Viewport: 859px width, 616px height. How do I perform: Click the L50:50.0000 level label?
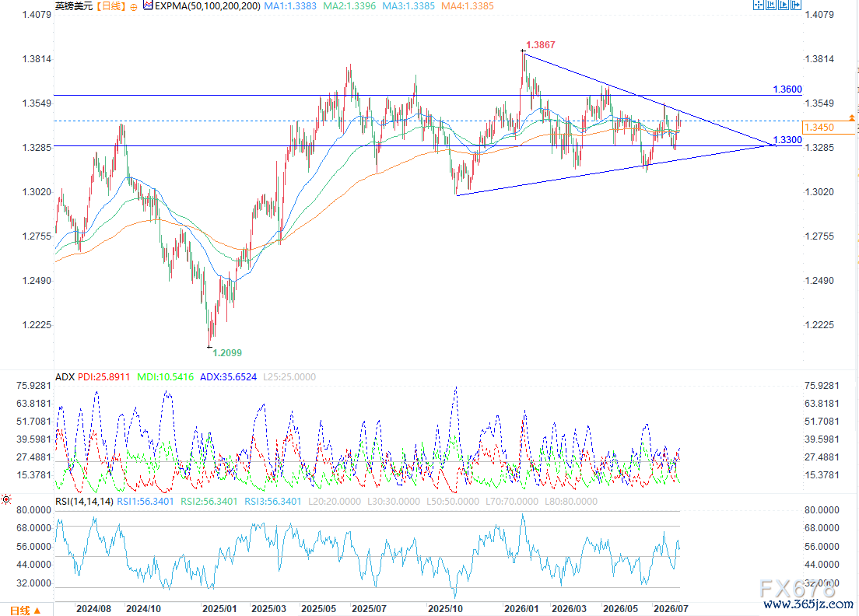[x=453, y=501]
